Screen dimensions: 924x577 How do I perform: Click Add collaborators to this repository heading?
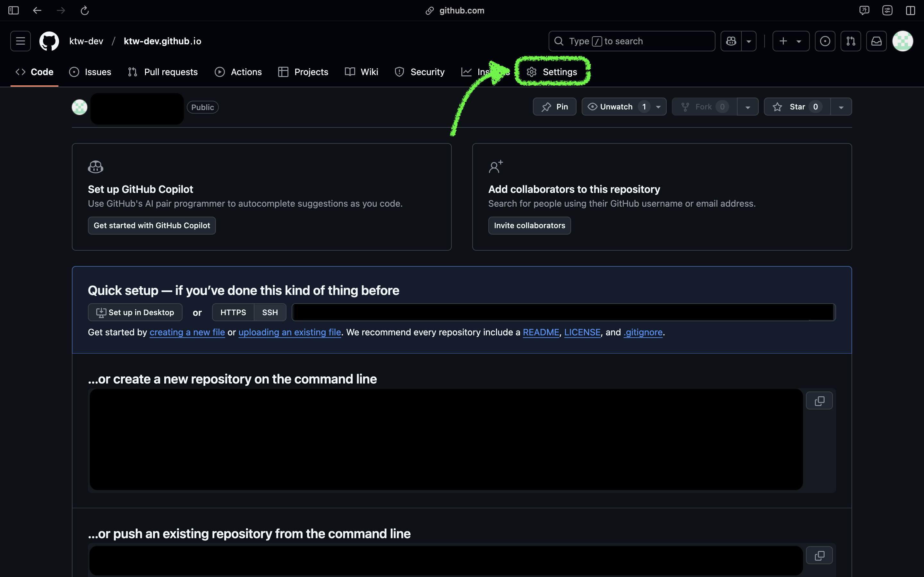[574, 189]
